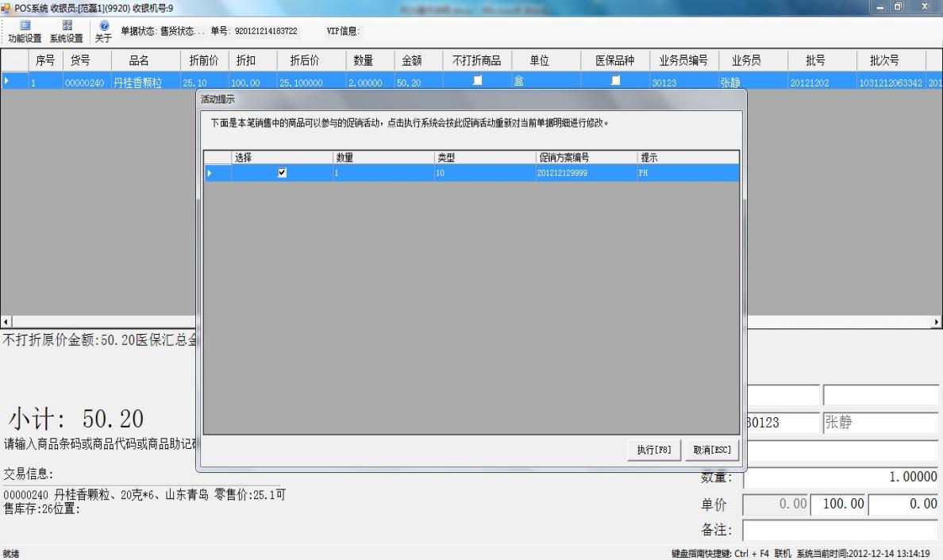Click 业务员 column header
This screenshot has height=560, width=943.
coord(753,61)
